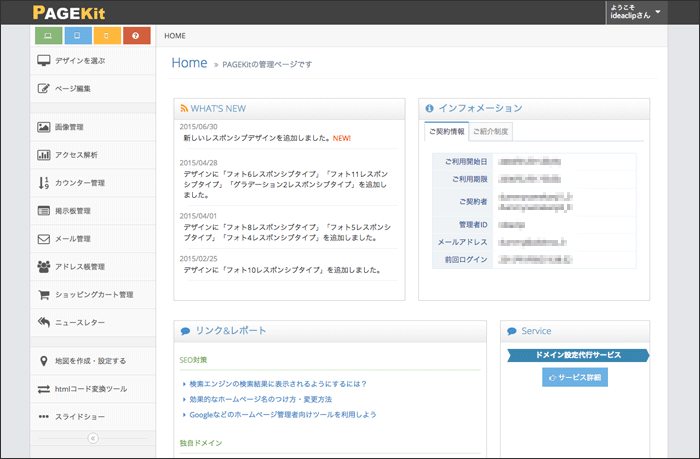Click speech bubble icon beside リンク&レポート
Screen dimensions: 700x459
coord(185,331)
